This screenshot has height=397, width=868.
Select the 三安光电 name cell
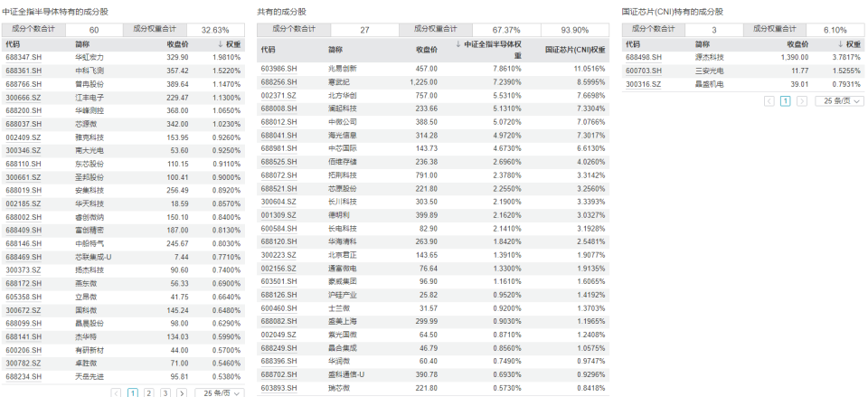point(710,71)
